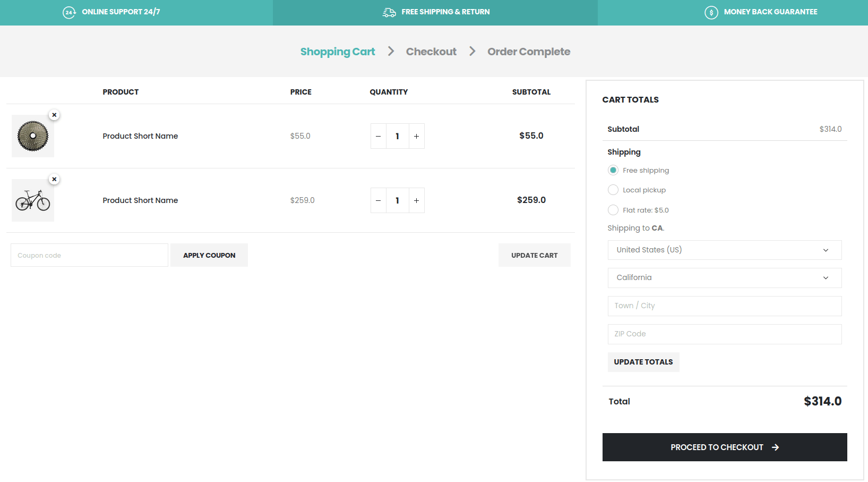Remove the cassette product from cart
The image size is (868, 482).
pos(54,115)
